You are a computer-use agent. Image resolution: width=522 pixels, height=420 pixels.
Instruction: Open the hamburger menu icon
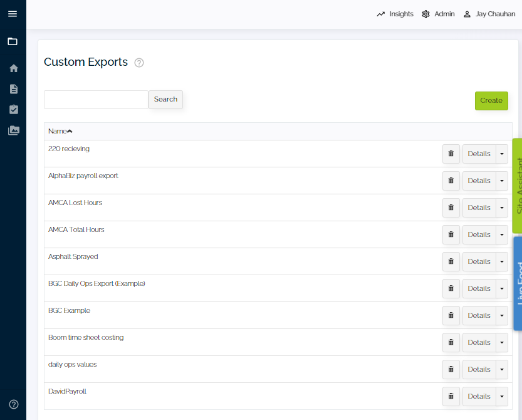click(x=13, y=14)
